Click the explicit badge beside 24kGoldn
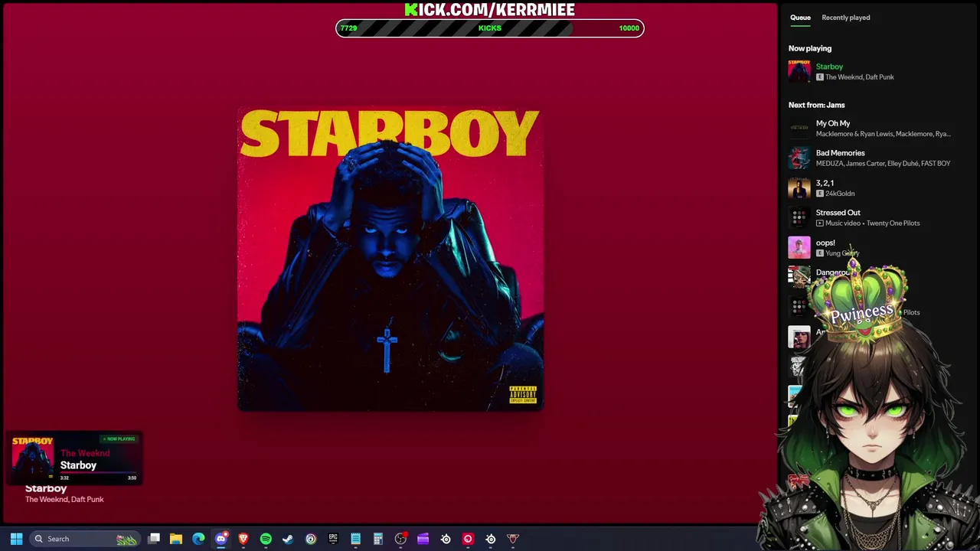This screenshot has height=551, width=980. pyautogui.click(x=820, y=194)
